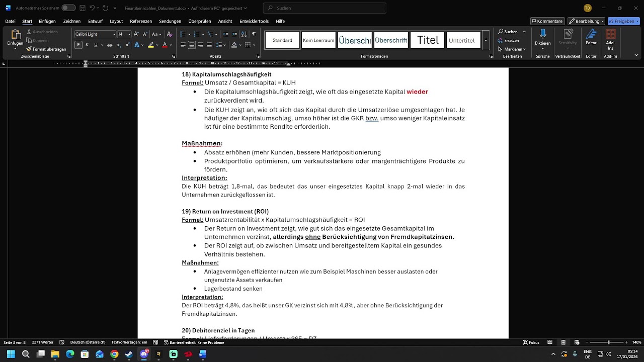Click the word count 2271 Wörter
This screenshot has height=362, width=644.
[x=43, y=342]
